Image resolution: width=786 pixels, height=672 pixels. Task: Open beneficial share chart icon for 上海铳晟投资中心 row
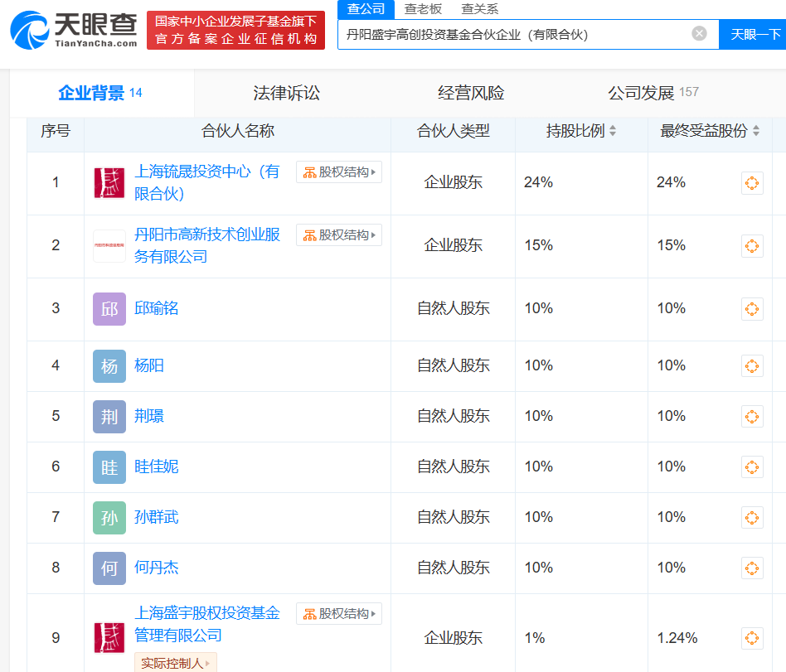pyautogui.click(x=752, y=183)
